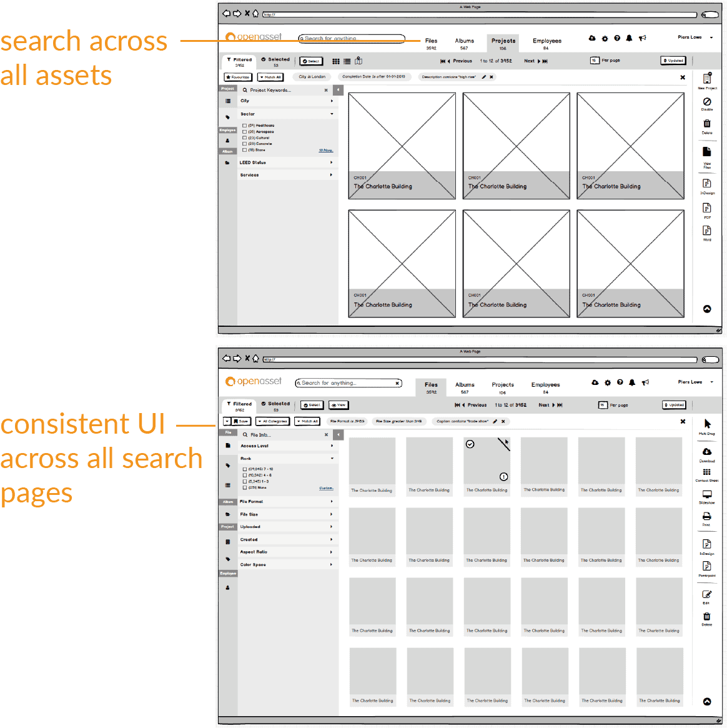Click the Favourites button

pos(238,77)
